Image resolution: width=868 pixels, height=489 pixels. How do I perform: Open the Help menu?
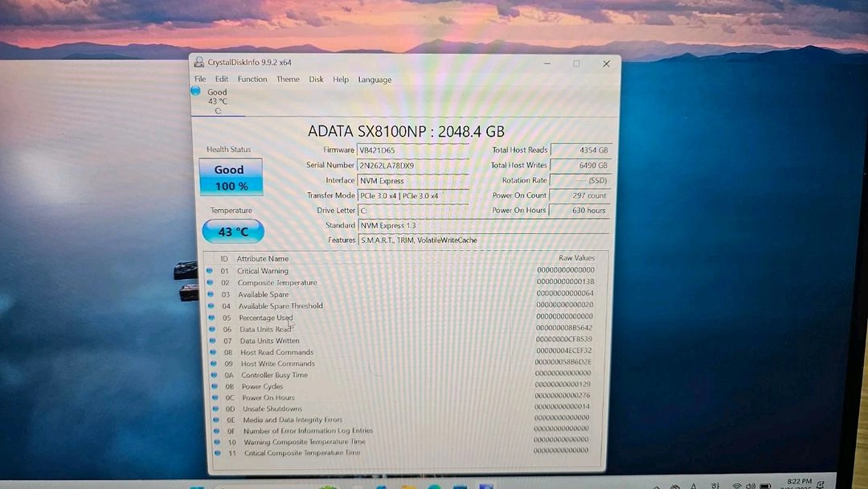341,79
